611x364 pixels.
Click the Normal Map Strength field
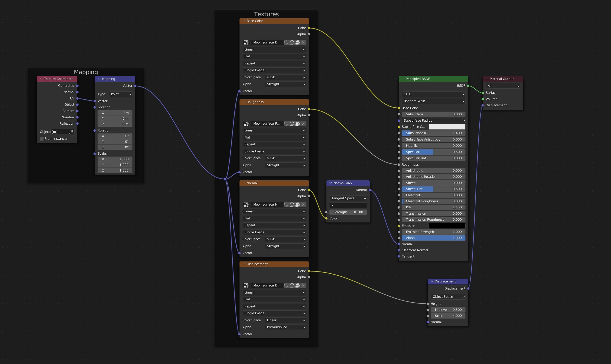pos(348,212)
